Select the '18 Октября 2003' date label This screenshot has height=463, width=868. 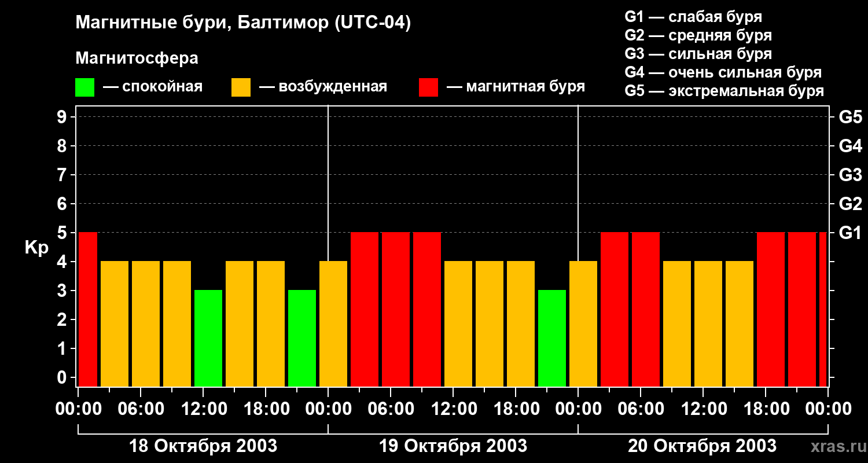coord(203,446)
